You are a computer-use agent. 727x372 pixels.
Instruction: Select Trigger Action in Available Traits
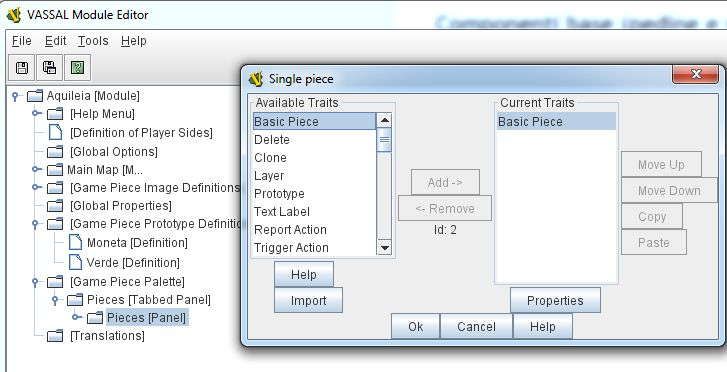[314, 247]
